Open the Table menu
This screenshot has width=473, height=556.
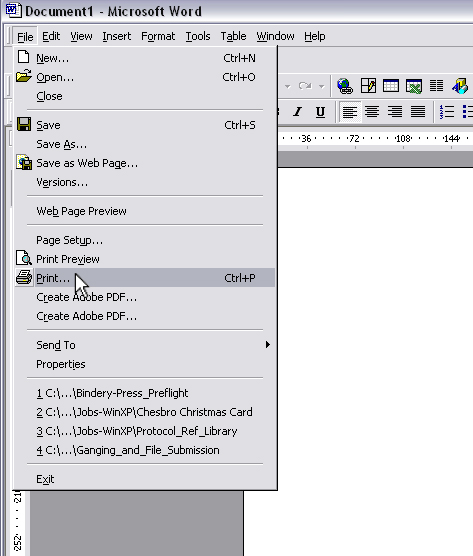(233, 36)
